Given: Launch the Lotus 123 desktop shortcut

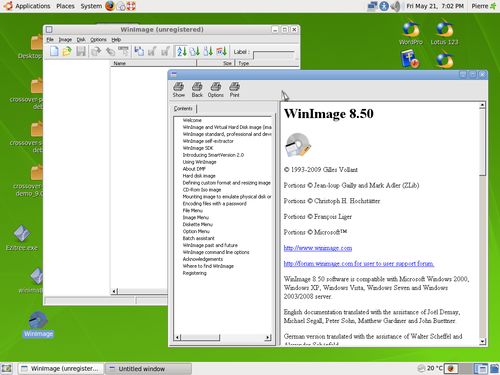Looking at the screenshot, I should 444,32.
